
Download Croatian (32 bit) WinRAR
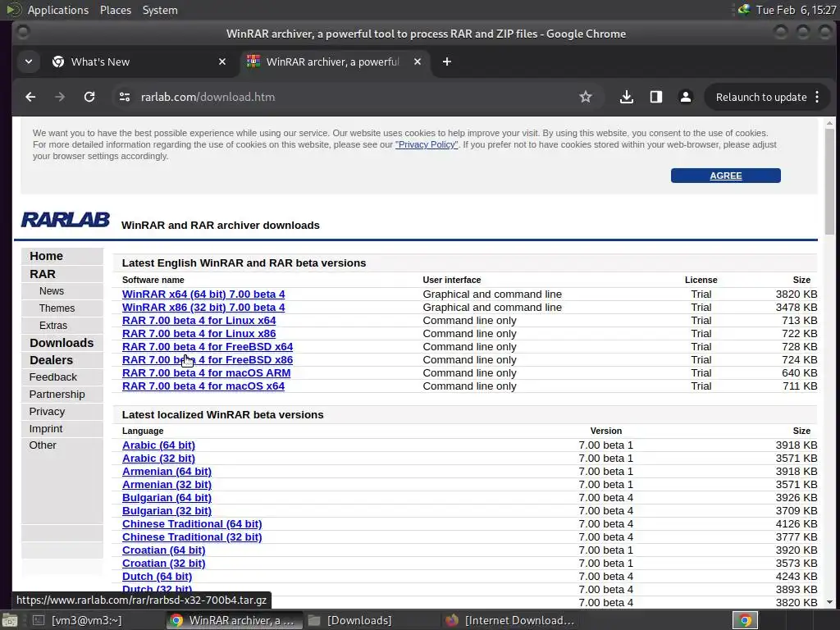tap(163, 564)
